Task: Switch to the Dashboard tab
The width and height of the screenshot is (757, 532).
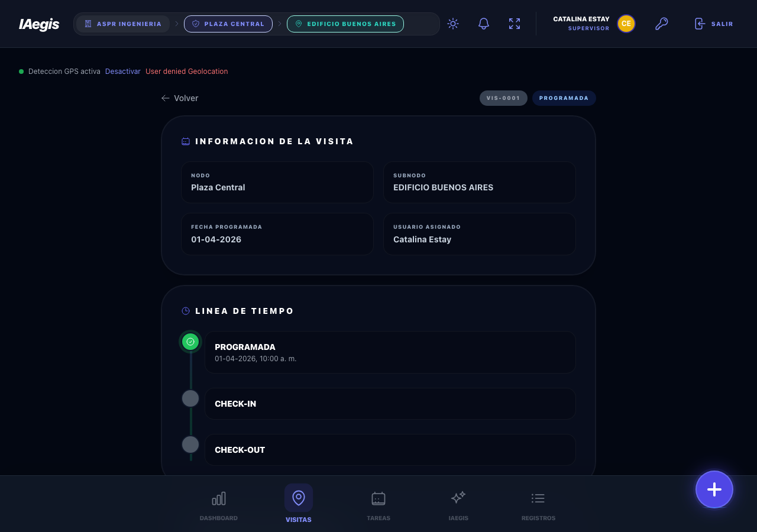Action: coord(219,506)
